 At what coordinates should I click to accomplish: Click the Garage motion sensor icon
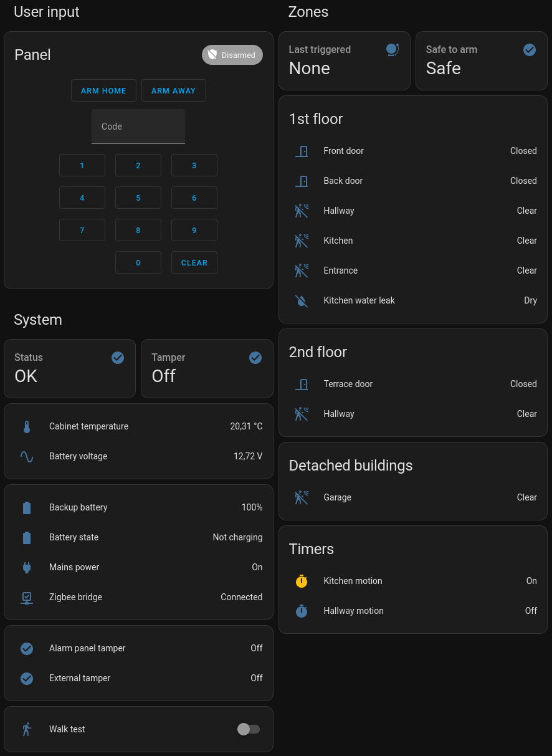point(302,498)
